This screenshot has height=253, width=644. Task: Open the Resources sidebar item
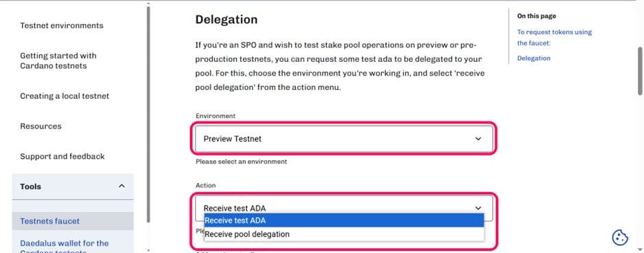pyautogui.click(x=41, y=126)
